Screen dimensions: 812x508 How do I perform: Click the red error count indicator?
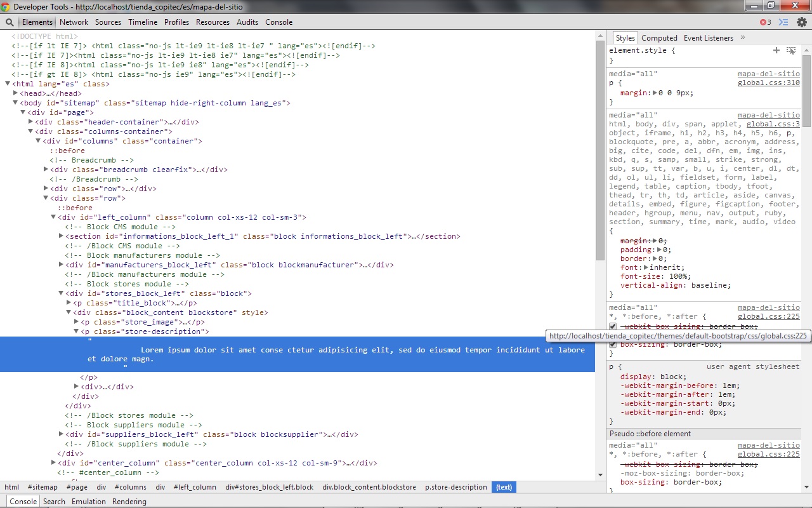[x=766, y=22]
